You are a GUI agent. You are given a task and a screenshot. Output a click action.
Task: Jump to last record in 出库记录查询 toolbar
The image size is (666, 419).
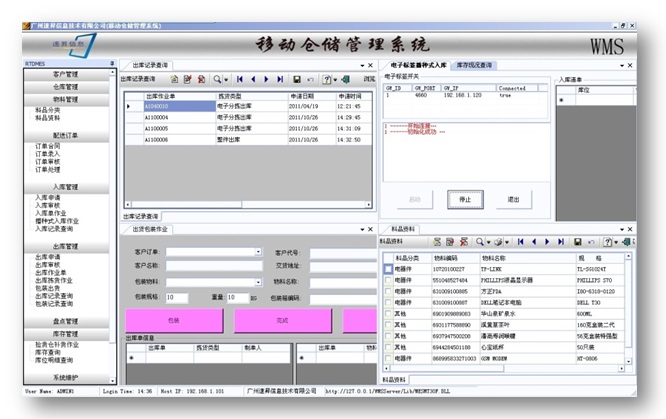tap(279, 78)
